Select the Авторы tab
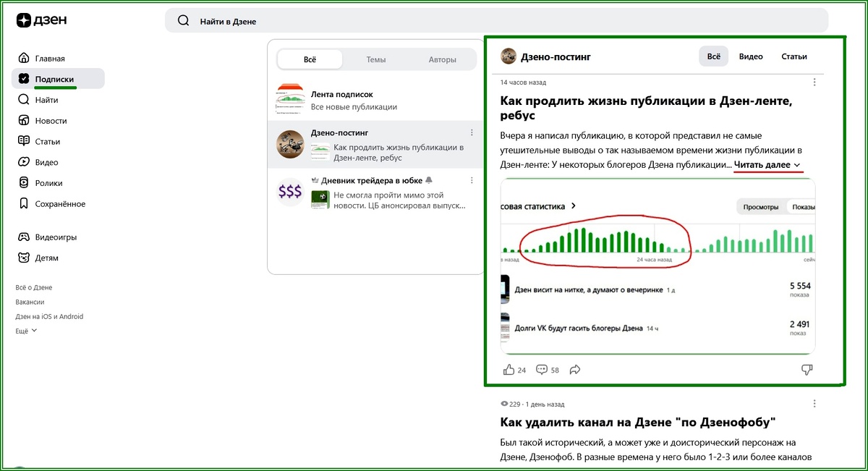Screen dimensions: 868x471 [x=442, y=59]
